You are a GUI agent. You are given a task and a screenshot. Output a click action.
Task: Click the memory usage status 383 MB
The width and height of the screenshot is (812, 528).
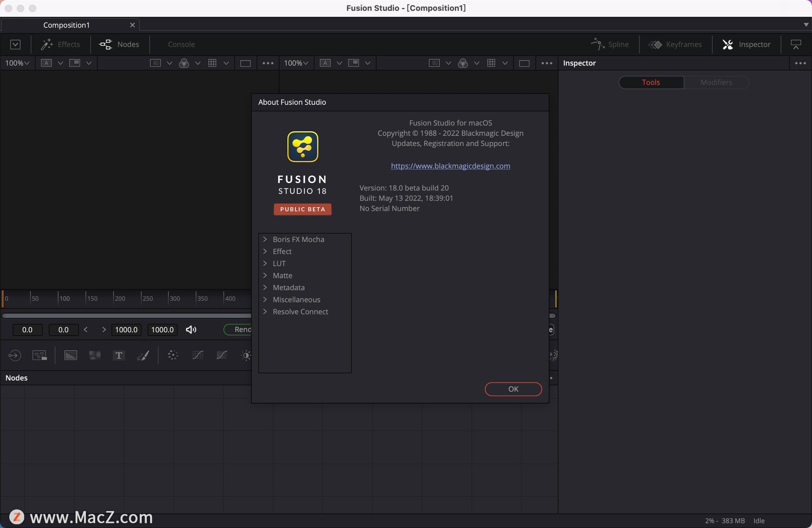tap(733, 521)
